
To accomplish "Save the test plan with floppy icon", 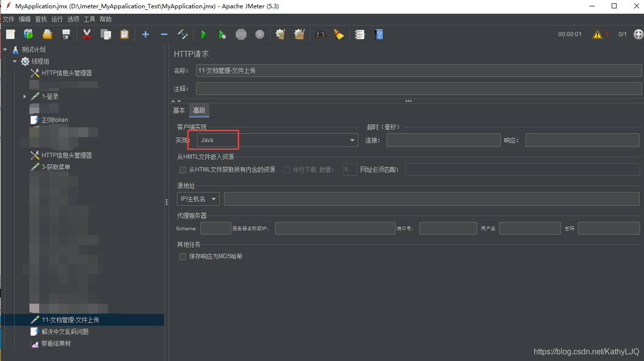I will pyautogui.click(x=66, y=34).
